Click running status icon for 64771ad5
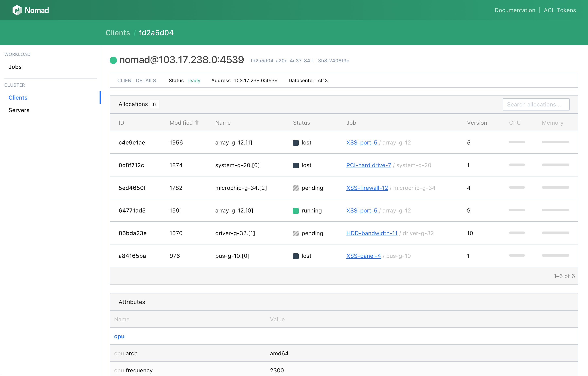This screenshot has width=588, height=376. [x=296, y=211]
